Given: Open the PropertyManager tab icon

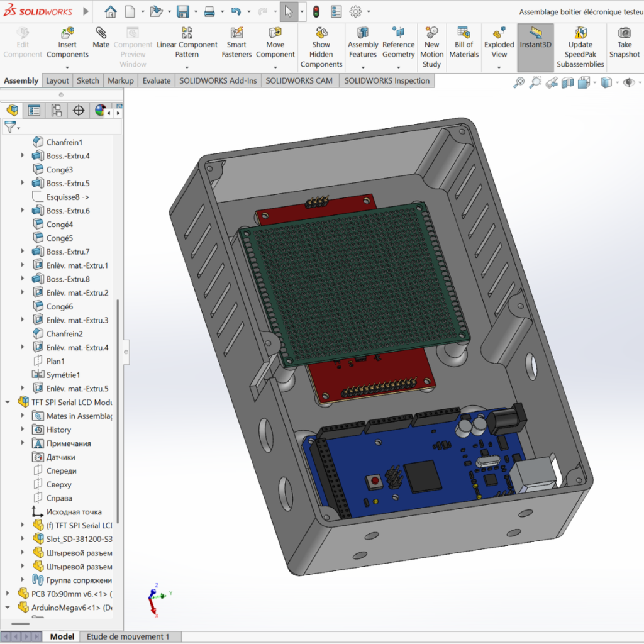Looking at the screenshot, I should (x=34, y=110).
